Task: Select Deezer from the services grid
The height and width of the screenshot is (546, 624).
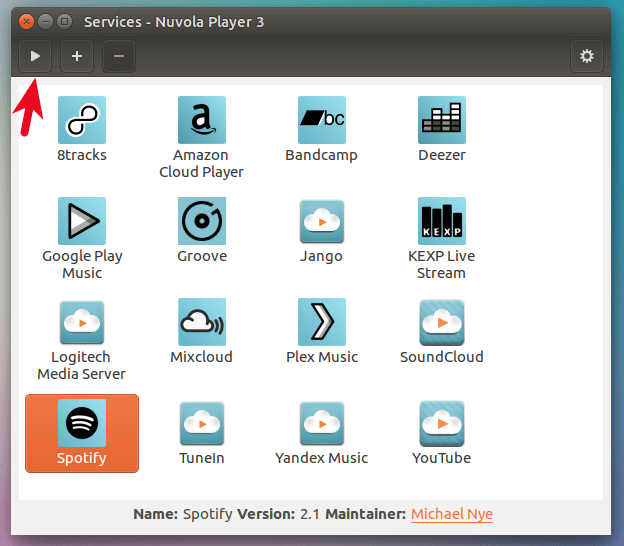Action: pyautogui.click(x=441, y=121)
